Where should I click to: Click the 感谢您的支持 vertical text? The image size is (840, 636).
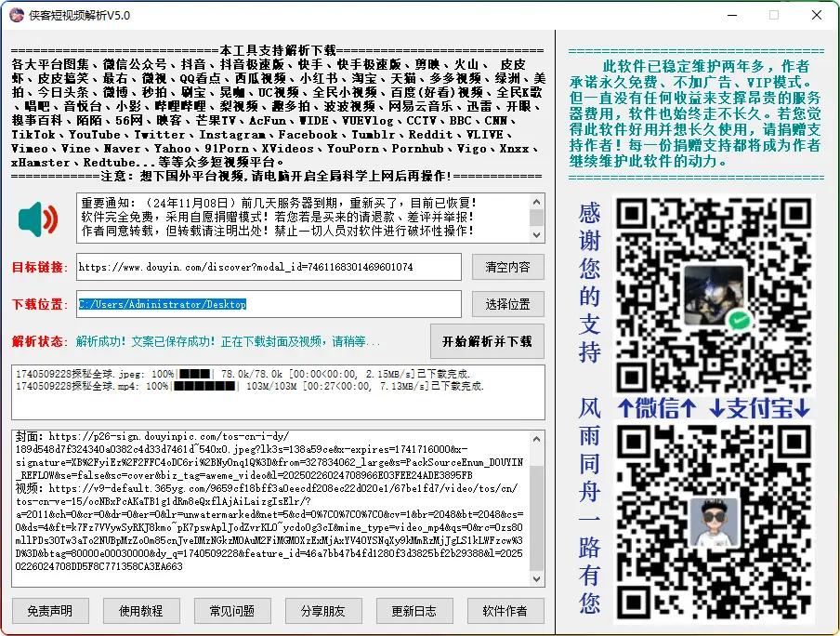coord(589,282)
